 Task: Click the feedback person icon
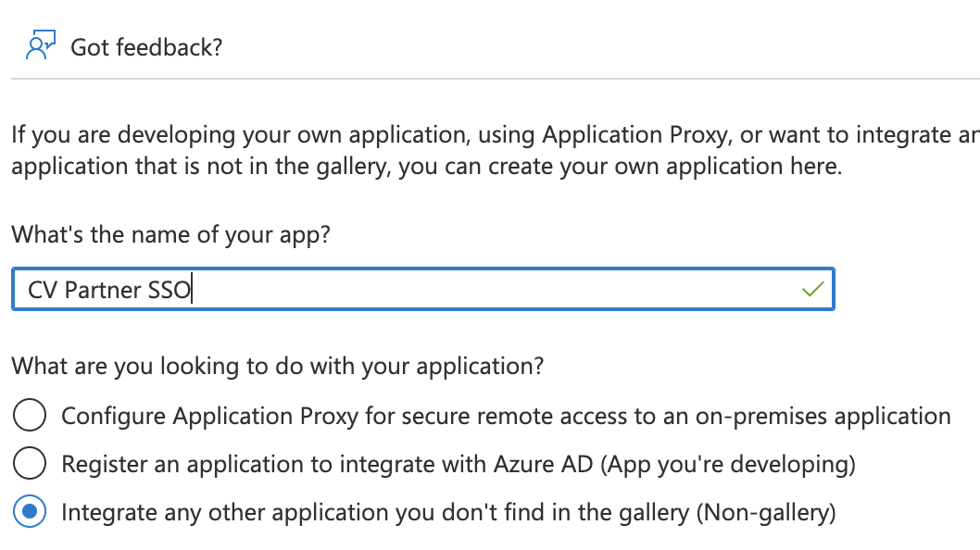pyautogui.click(x=39, y=45)
